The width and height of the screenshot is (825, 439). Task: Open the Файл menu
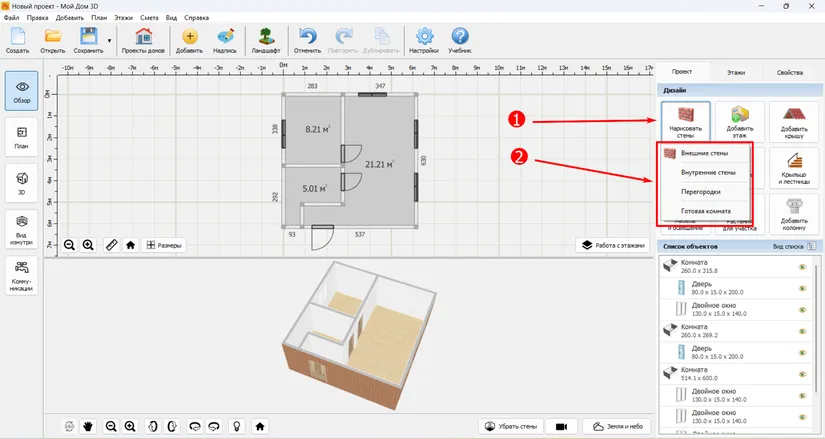(12, 17)
